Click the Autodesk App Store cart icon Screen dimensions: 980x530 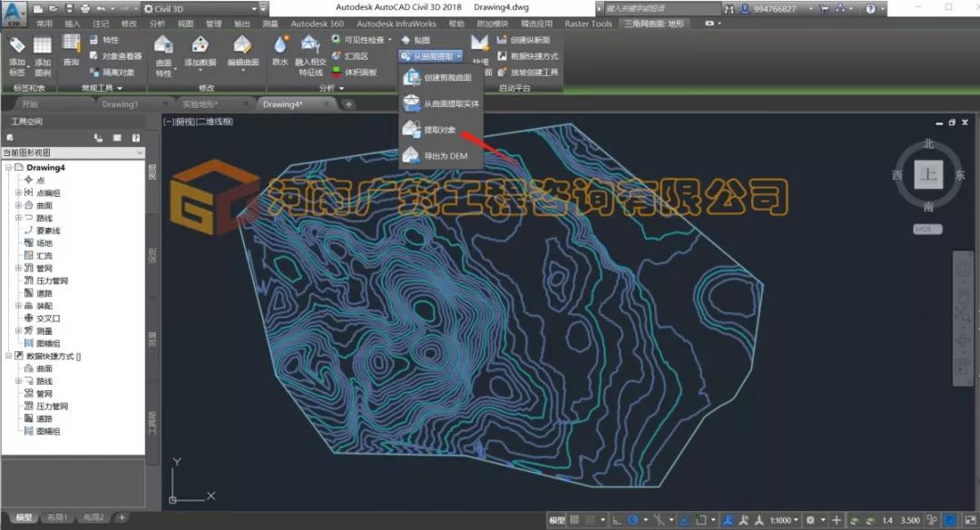pyautogui.click(x=825, y=9)
